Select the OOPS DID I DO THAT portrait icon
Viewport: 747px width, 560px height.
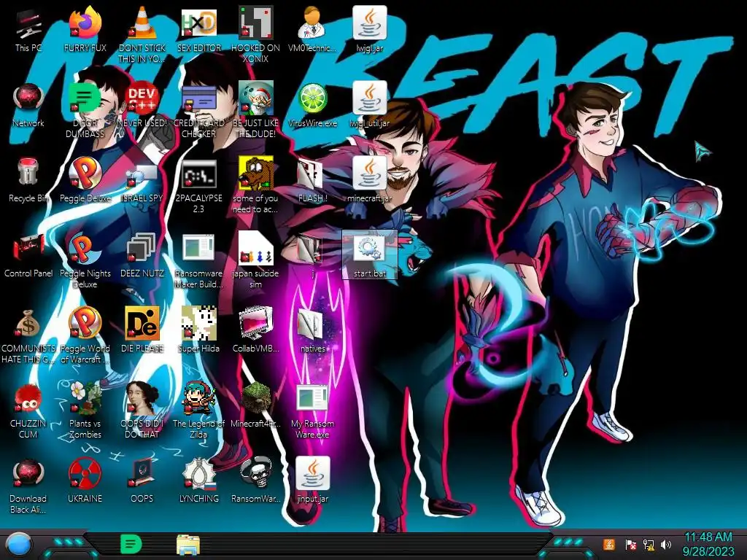tap(142, 411)
